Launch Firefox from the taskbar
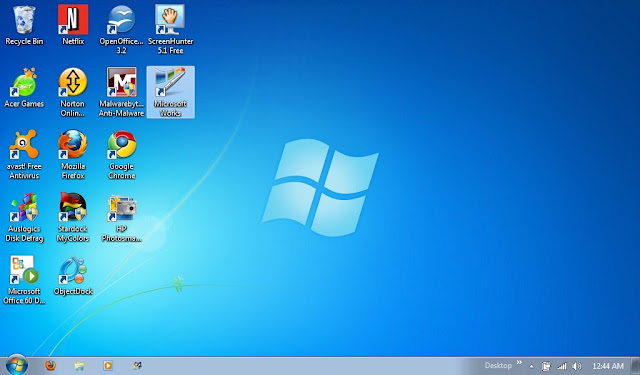Viewport: 640px width, 375px height. (x=51, y=366)
